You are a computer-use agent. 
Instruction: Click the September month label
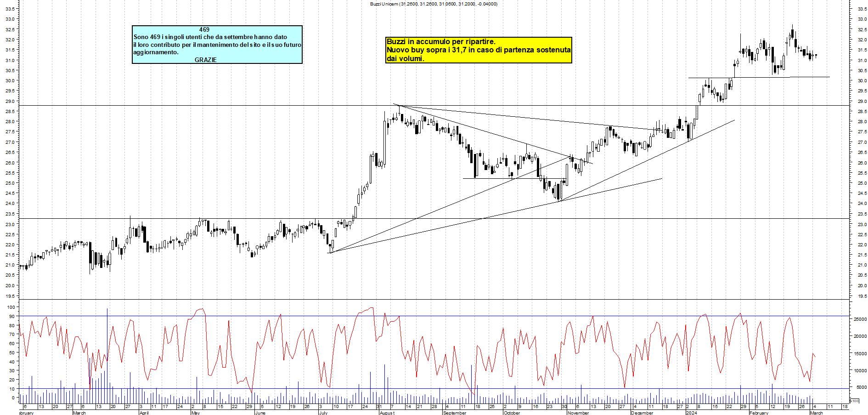point(455,413)
